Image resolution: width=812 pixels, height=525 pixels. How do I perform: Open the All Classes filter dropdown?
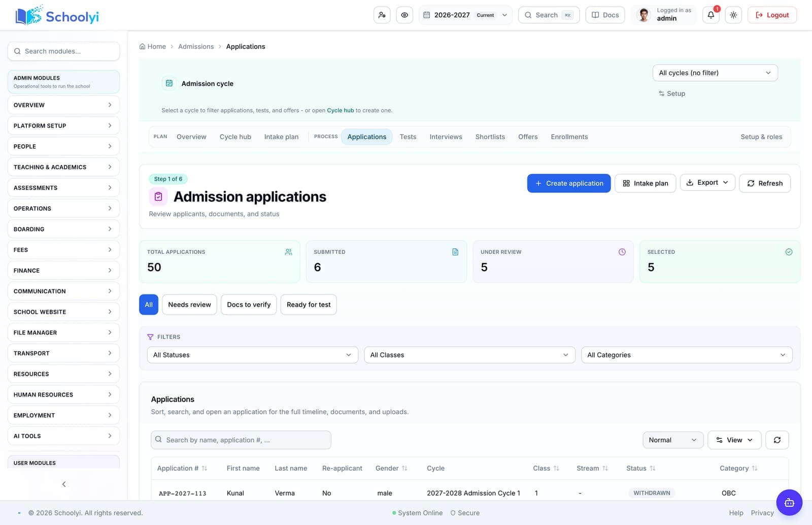[x=469, y=355]
